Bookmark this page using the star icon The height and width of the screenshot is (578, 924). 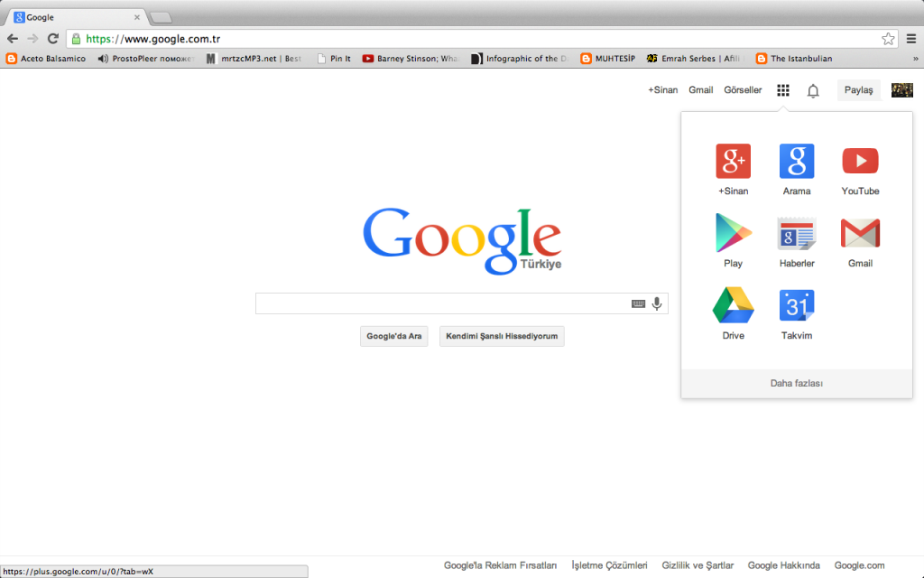click(x=887, y=39)
